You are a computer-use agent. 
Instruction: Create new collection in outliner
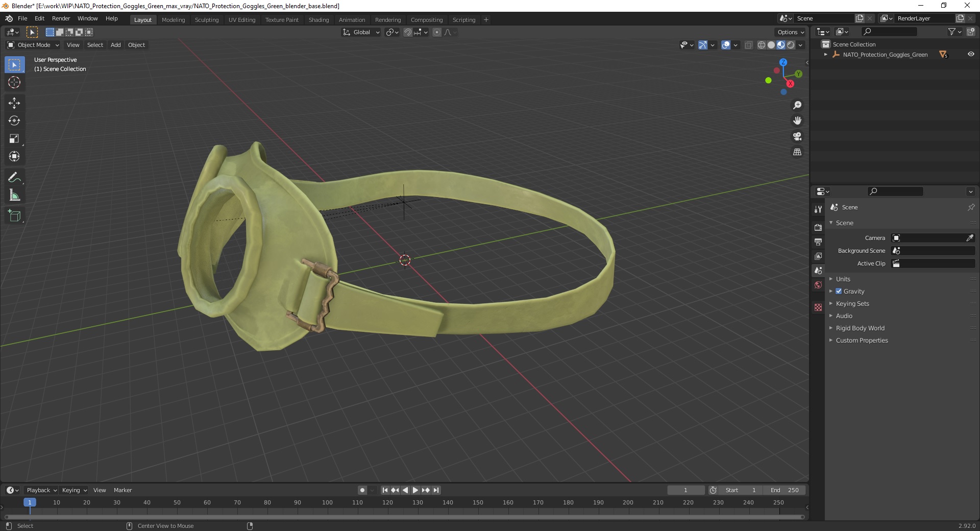point(971,32)
